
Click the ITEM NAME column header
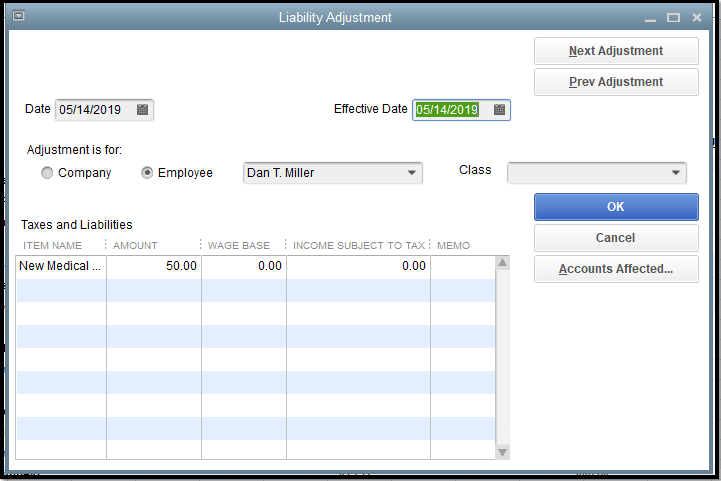point(52,246)
